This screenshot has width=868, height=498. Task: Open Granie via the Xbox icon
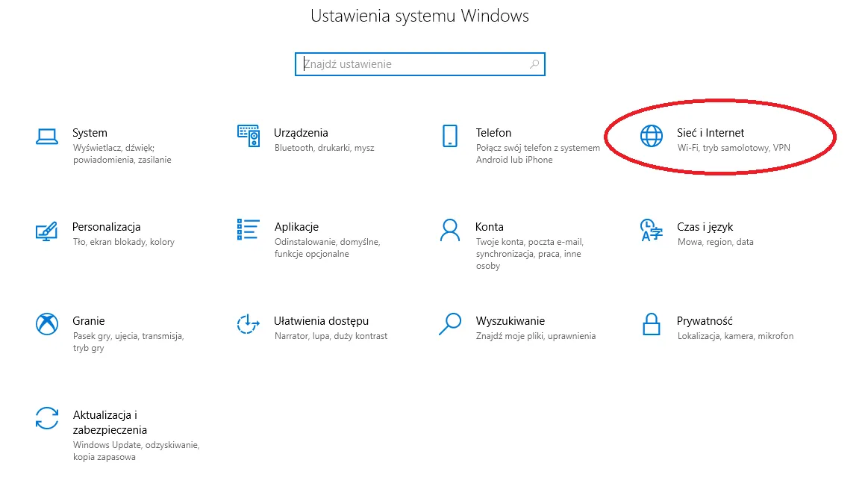coord(46,324)
